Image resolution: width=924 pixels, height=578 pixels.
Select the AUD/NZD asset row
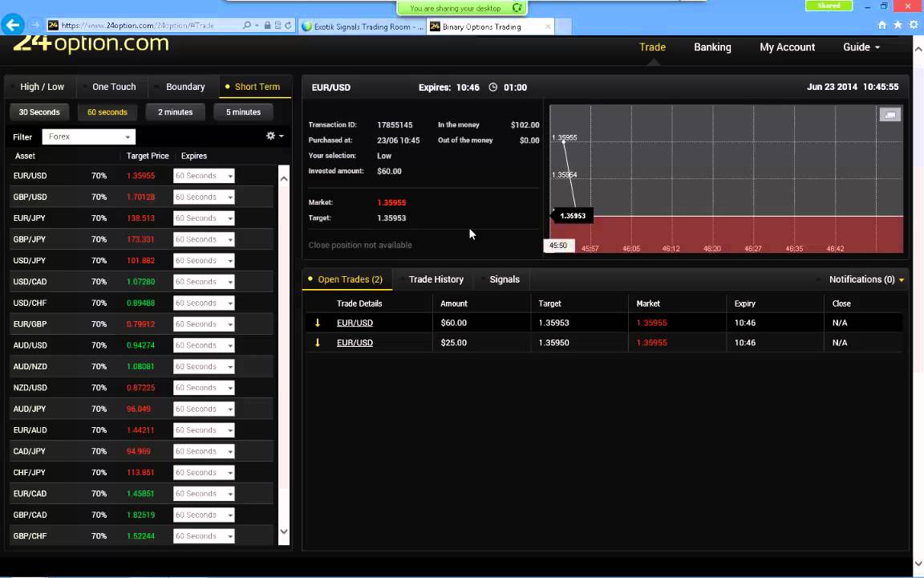tap(141, 367)
